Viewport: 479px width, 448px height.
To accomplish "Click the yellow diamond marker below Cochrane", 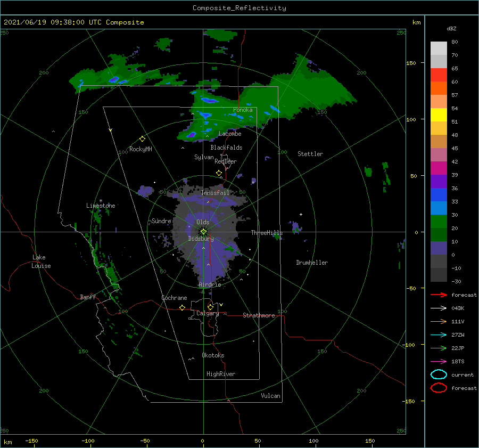I will click(x=182, y=308).
